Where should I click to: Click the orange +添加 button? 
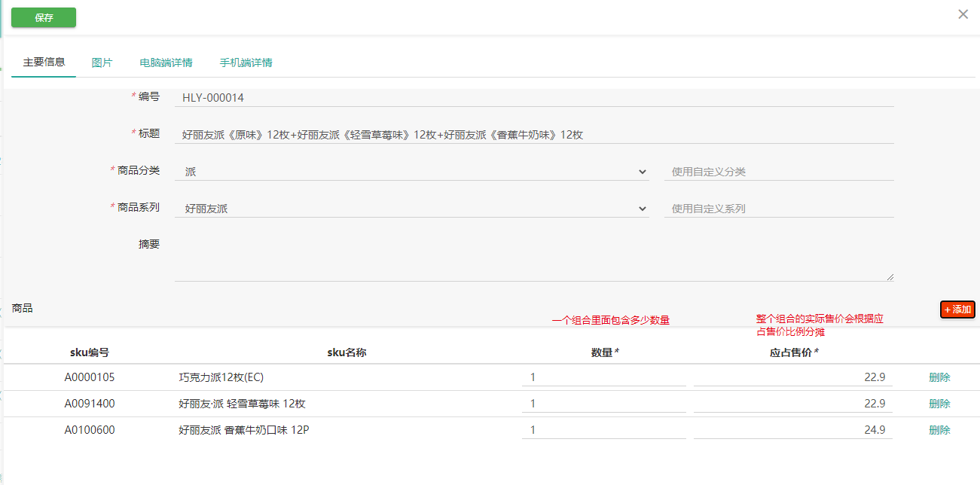(x=957, y=310)
